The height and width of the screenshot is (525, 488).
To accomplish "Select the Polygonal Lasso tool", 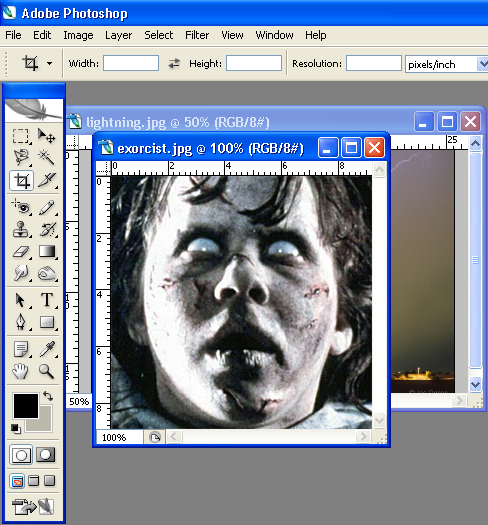I will click(21, 157).
